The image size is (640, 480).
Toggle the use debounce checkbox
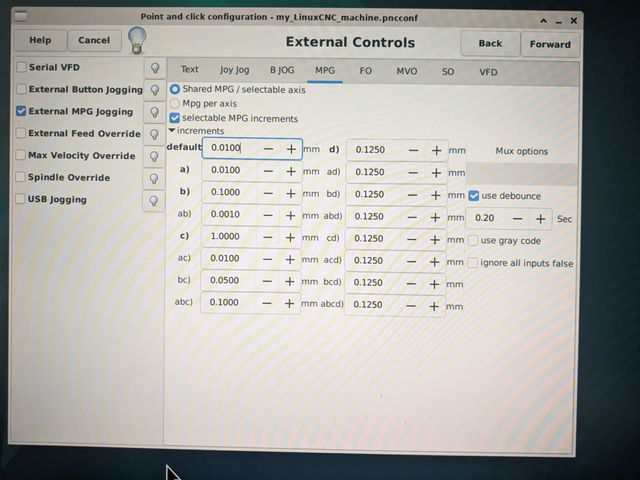(474, 196)
